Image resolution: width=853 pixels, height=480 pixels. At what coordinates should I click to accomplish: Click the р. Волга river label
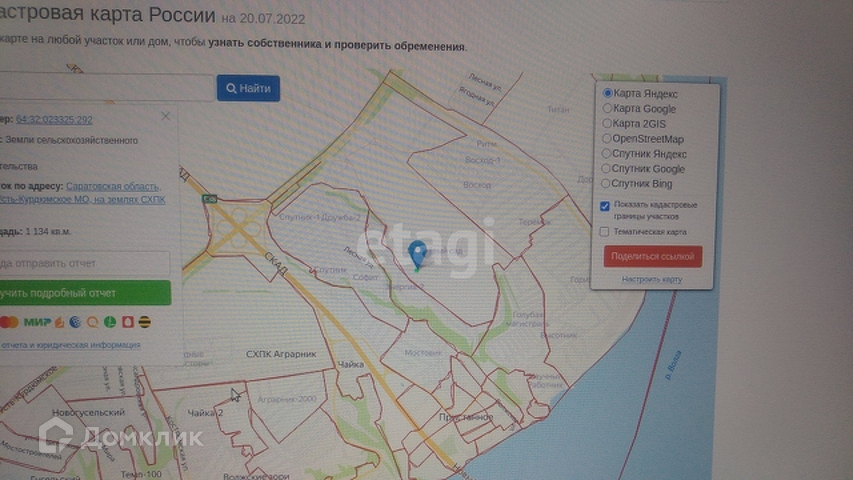[673, 365]
